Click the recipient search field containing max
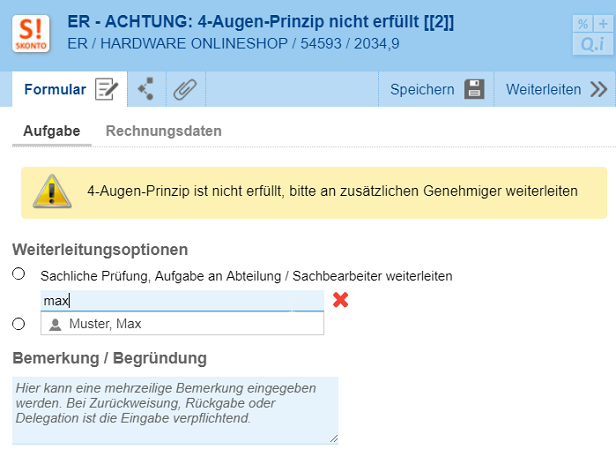 [181, 300]
